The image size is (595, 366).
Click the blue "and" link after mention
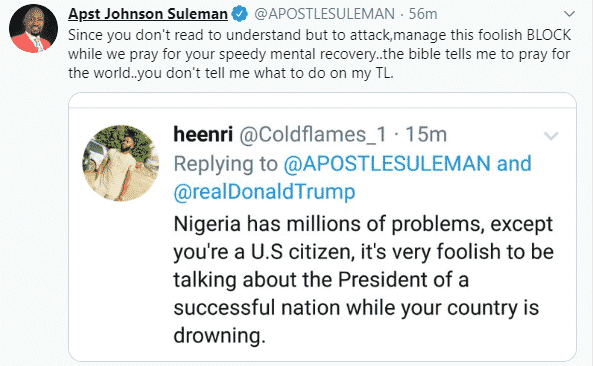(514, 164)
